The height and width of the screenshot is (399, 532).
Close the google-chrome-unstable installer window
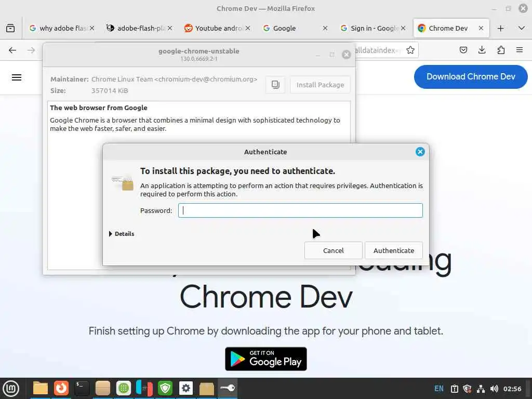pos(346,54)
